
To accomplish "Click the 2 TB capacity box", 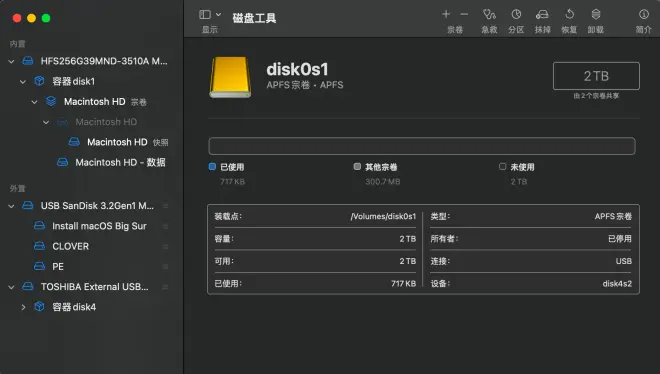I will (596, 76).
